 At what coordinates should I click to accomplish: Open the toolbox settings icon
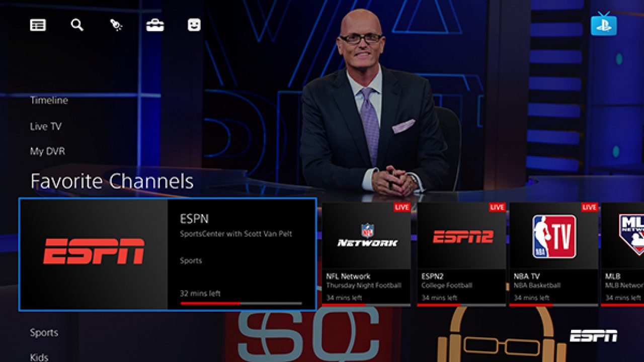click(155, 25)
